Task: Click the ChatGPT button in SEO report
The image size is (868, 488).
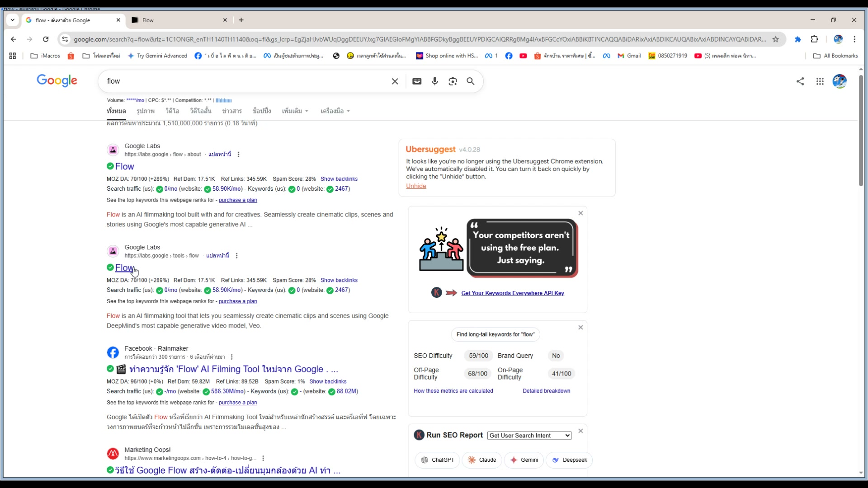Action: pos(437,460)
